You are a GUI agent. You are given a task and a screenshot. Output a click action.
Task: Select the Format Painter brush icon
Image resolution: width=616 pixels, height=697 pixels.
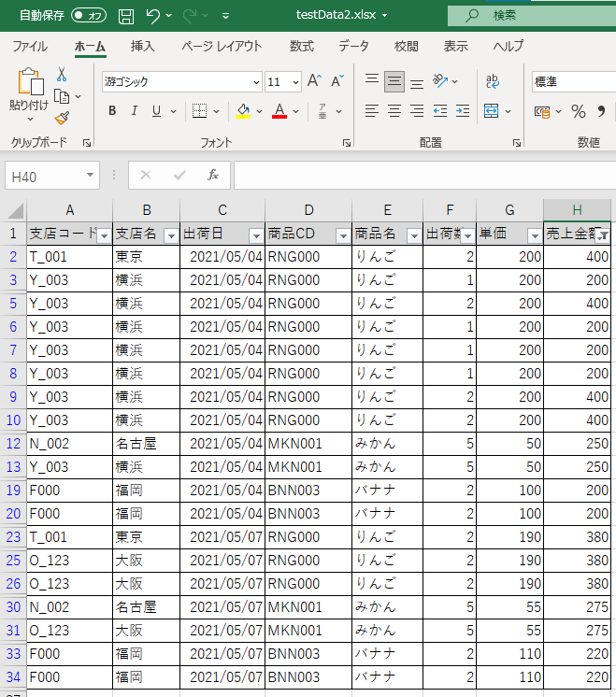coord(62,119)
